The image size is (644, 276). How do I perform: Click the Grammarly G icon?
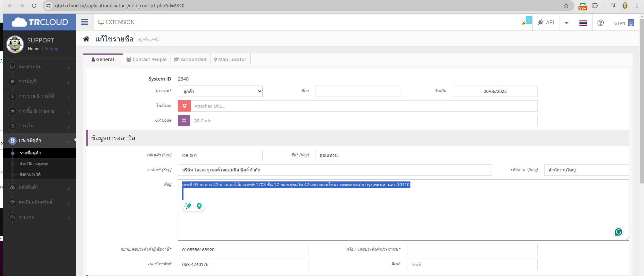(x=619, y=232)
